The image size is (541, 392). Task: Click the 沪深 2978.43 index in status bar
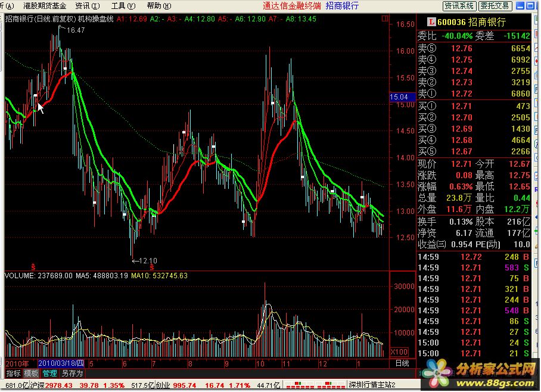51,385
